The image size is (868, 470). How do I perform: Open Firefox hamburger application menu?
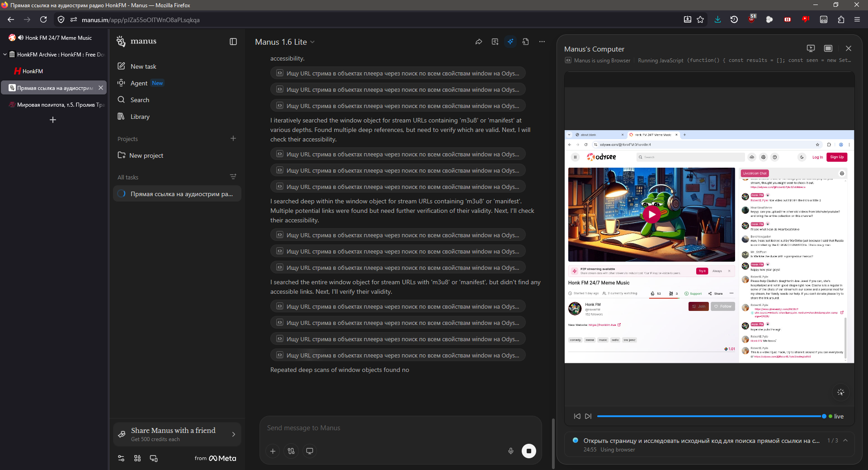click(857, 19)
